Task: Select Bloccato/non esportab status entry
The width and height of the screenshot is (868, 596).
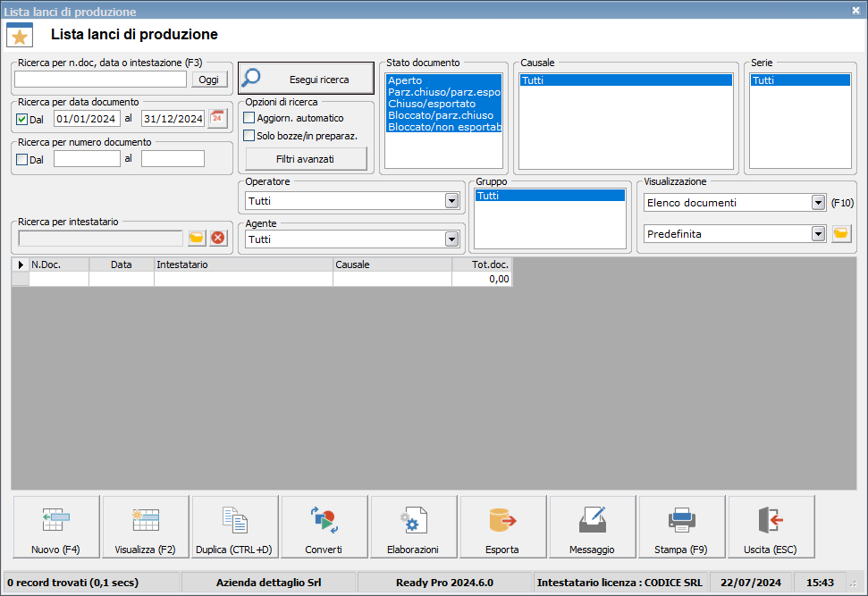Action: [x=444, y=127]
